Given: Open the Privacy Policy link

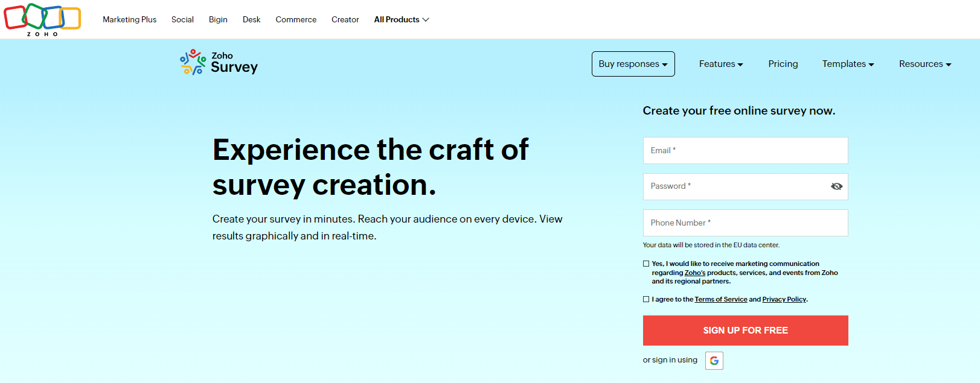Looking at the screenshot, I should [784, 299].
